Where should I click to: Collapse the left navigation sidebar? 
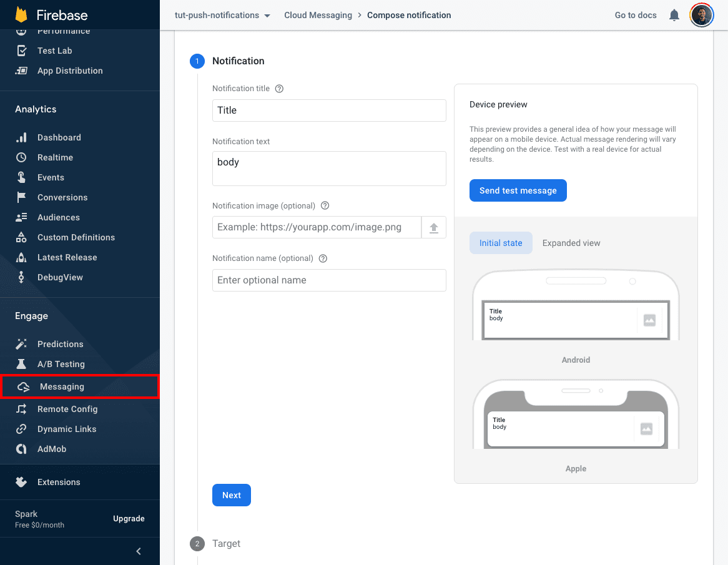pos(138,551)
